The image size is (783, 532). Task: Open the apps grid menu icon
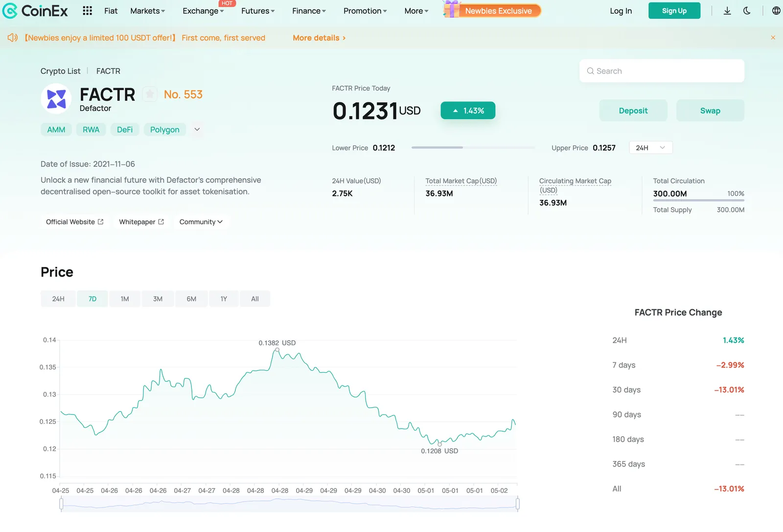tap(87, 11)
